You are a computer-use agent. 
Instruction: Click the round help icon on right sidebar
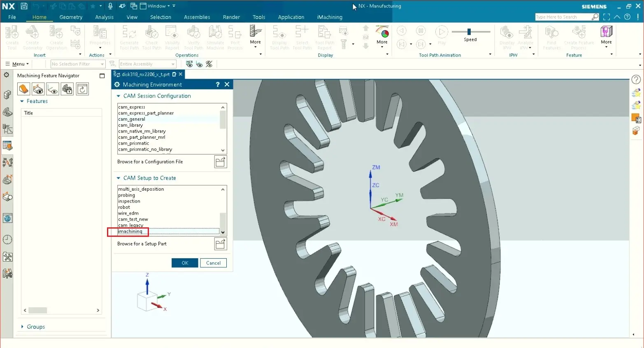(x=636, y=79)
